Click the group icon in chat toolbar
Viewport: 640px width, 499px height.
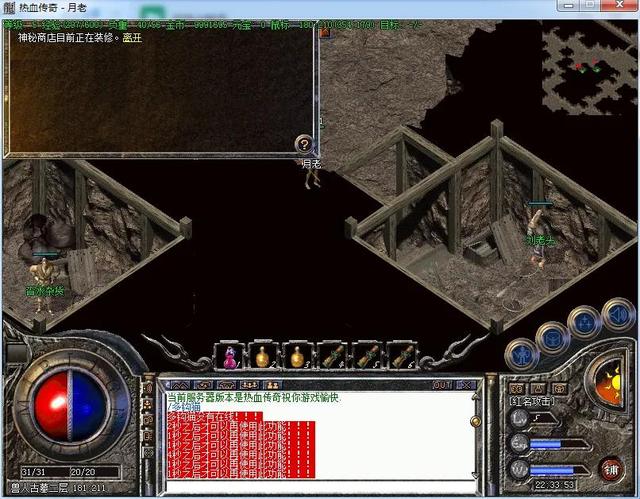pos(249,385)
